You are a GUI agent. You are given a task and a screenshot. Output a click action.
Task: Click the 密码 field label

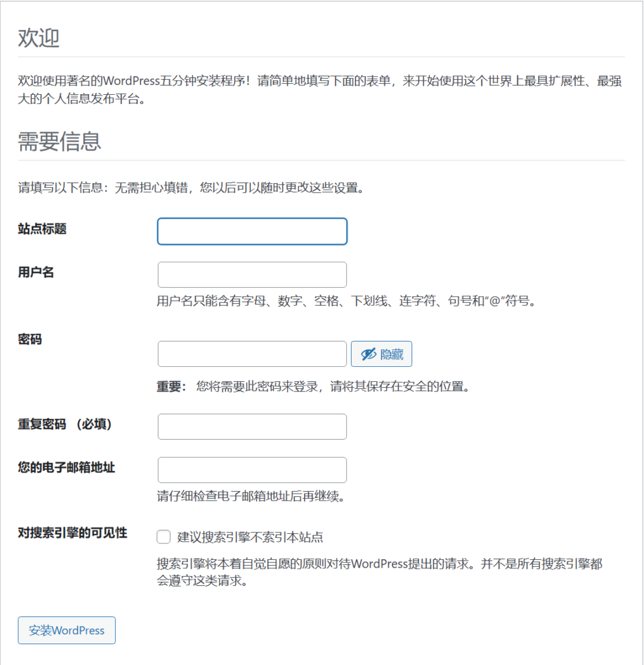[x=30, y=339]
